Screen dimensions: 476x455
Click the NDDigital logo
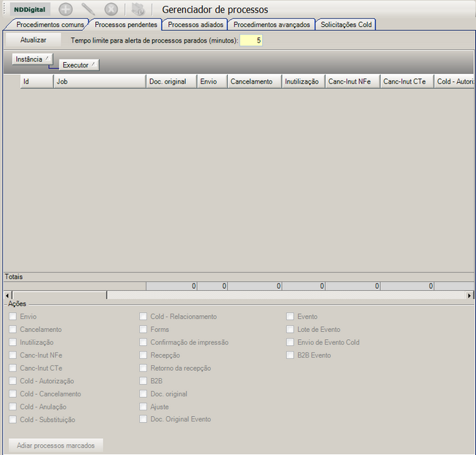point(30,10)
